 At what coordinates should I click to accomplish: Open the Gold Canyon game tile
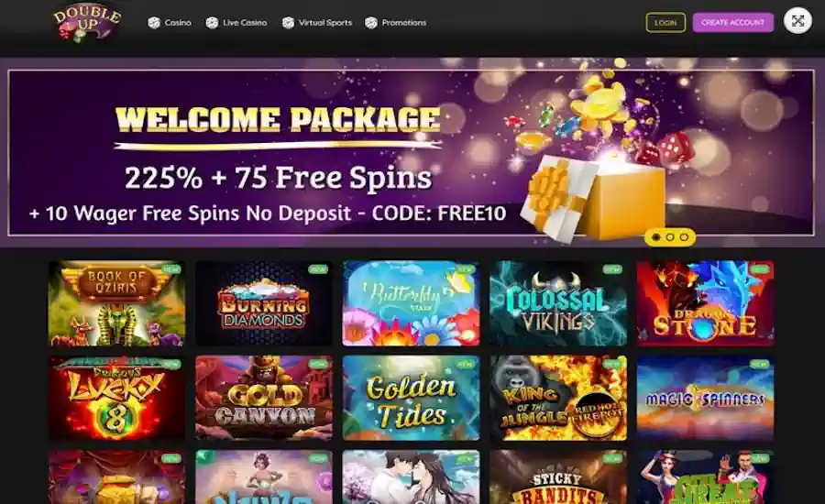pyautogui.click(x=264, y=398)
